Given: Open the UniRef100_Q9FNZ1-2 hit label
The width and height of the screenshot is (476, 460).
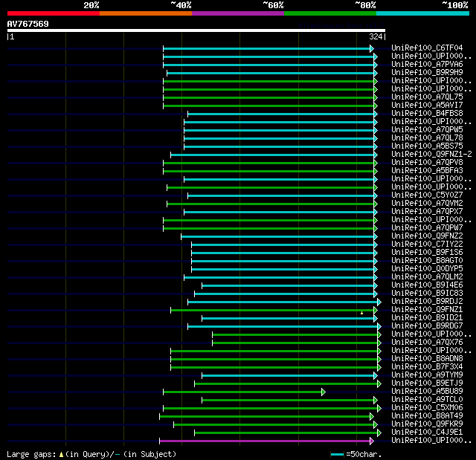Looking at the screenshot, I should tap(430, 155).
